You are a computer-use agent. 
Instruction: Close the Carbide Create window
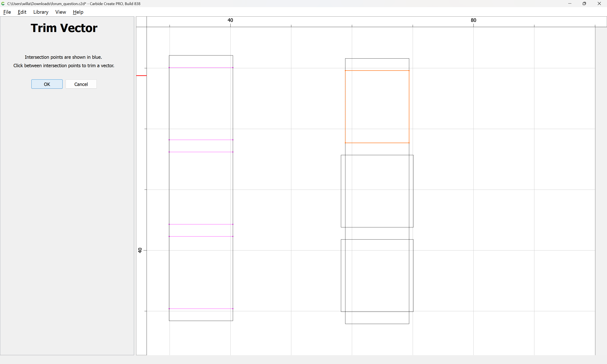[x=599, y=4]
